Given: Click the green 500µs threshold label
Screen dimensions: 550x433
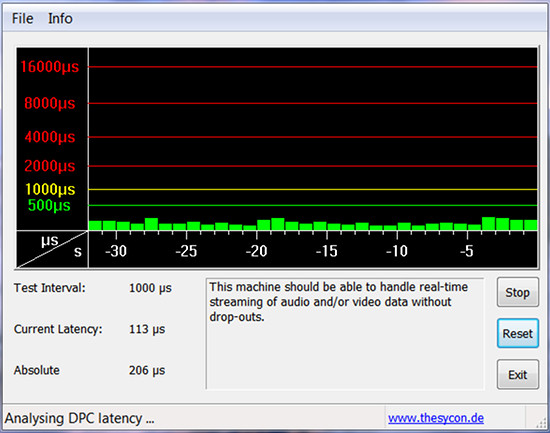Looking at the screenshot, I should [49, 205].
